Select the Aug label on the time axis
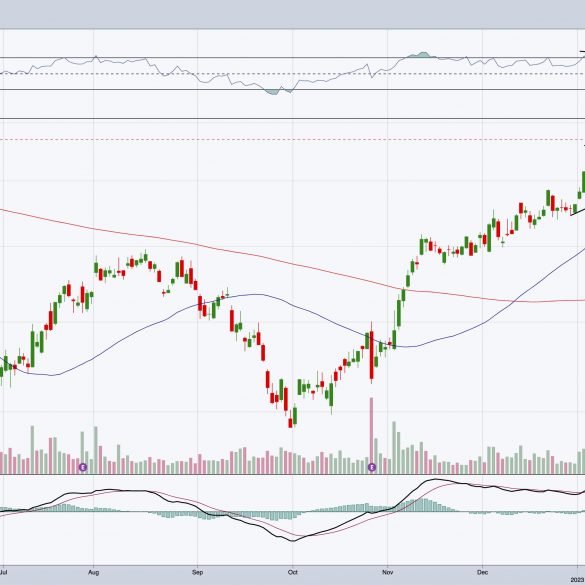This screenshot has width=585, height=585. pyautogui.click(x=93, y=572)
